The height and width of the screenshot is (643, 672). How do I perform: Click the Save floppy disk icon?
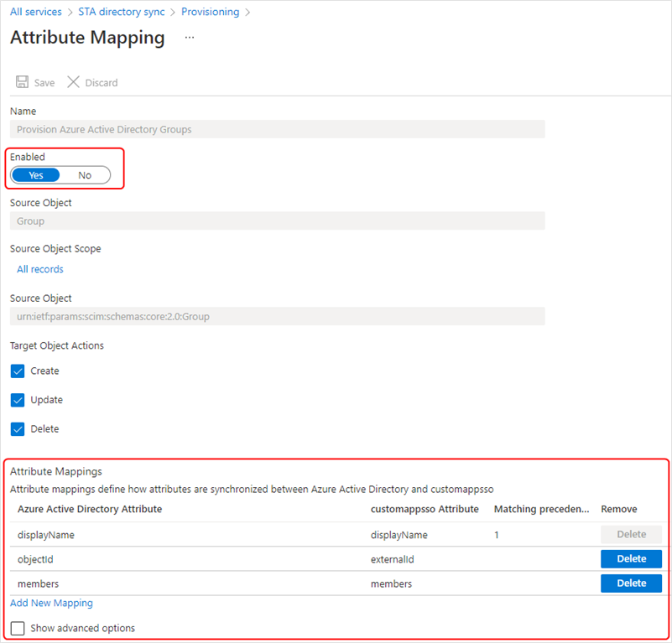(22, 82)
